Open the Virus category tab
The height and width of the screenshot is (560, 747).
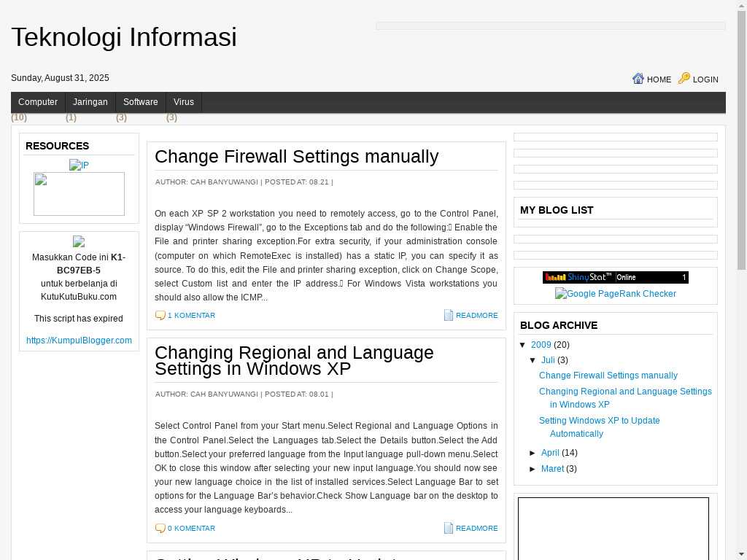pos(184,102)
